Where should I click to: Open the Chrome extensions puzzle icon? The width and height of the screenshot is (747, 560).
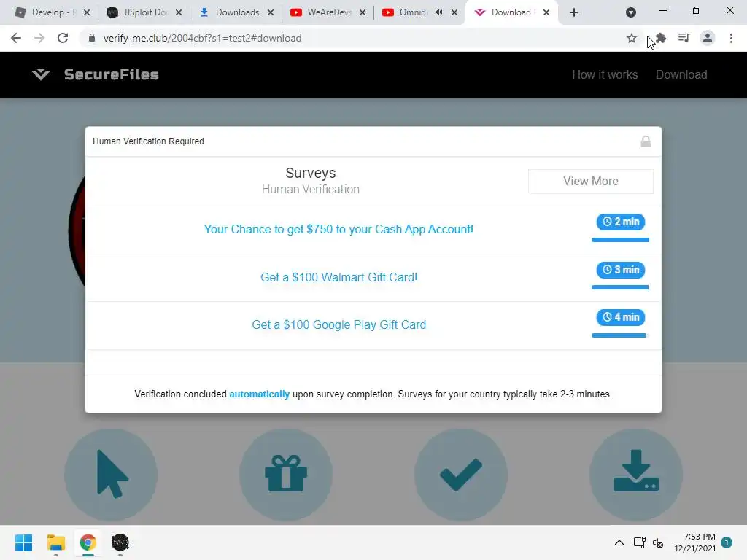[x=661, y=38]
